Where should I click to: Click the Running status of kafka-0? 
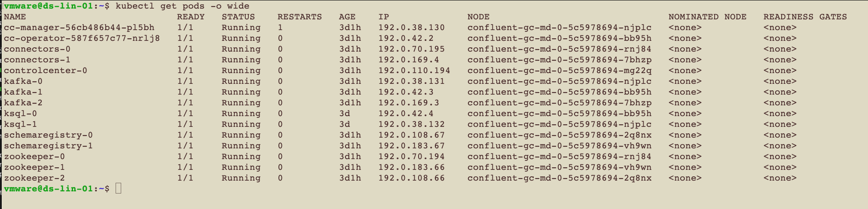(241, 81)
